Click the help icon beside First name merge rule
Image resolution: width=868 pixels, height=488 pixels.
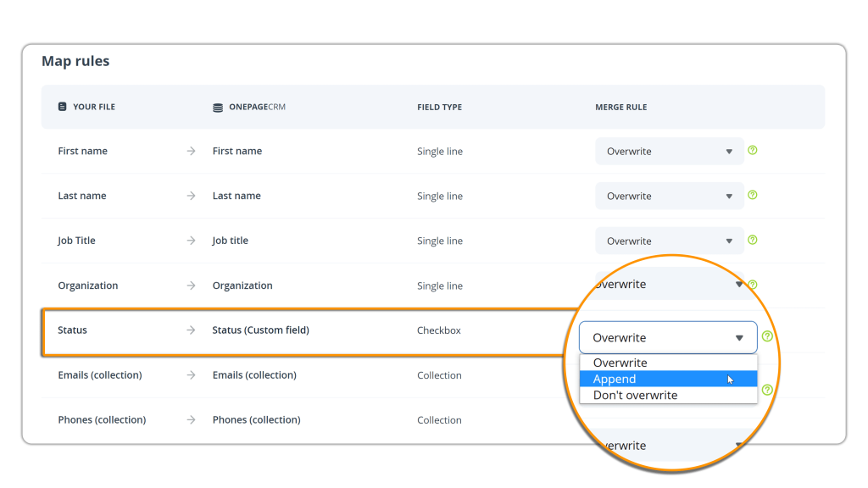point(753,150)
